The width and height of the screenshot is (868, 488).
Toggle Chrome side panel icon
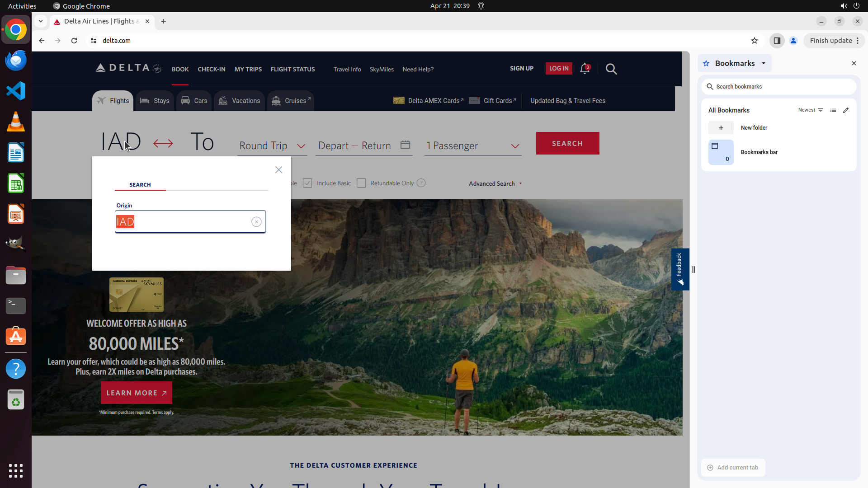point(777,41)
